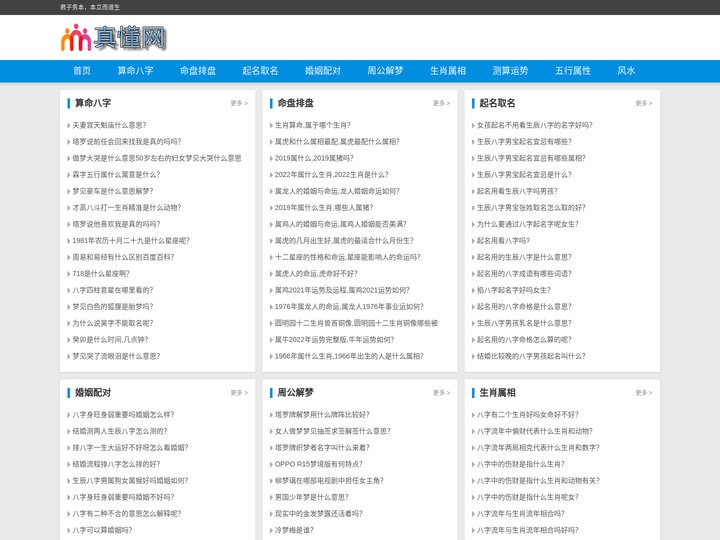Open article 塔罗说前任会回来找我是真的吗吗?
This screenshot has height=540, width=720.
point(127,141)
